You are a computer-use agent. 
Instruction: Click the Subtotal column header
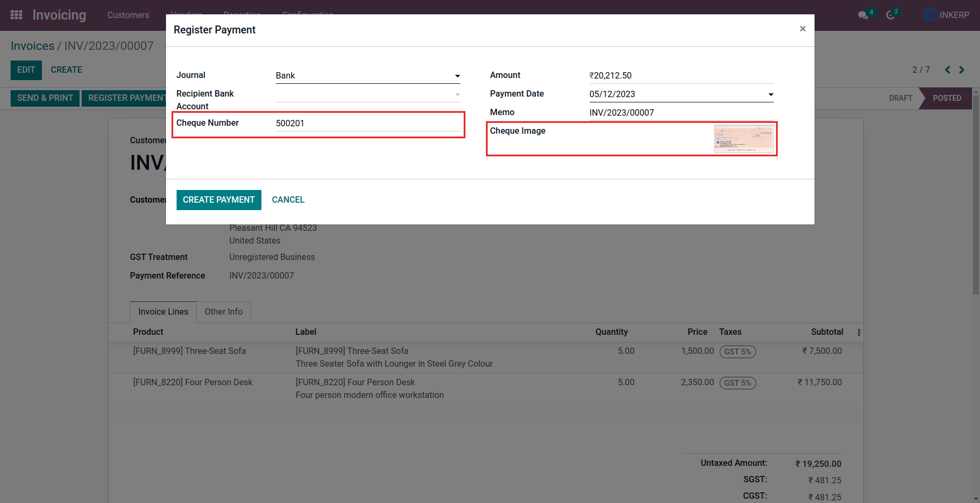(827, 332)
